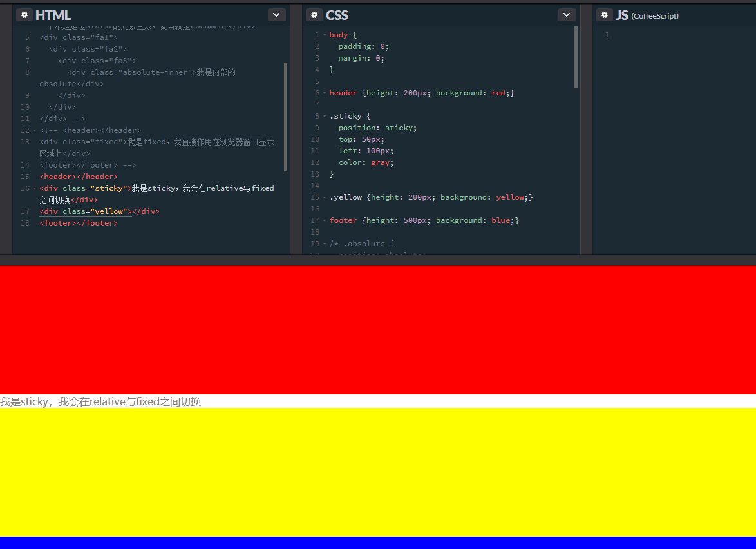Click the "body {" selector in CSS
The height and width of the screenshot is (549, 756).
click(343, 35)
